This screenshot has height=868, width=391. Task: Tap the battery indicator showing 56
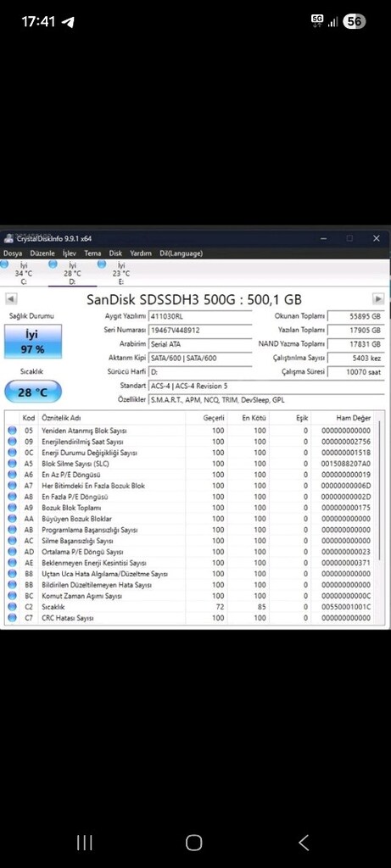coord(355,21)
